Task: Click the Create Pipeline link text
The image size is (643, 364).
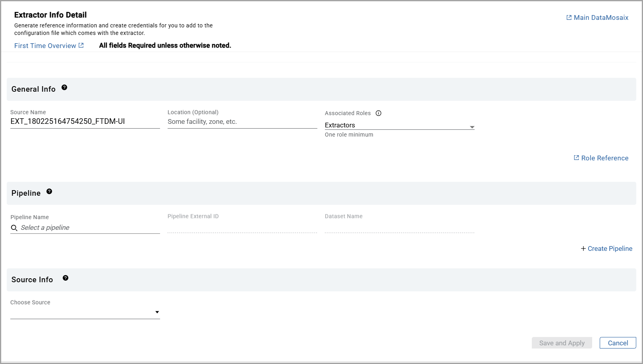Action: pos(610,248)
